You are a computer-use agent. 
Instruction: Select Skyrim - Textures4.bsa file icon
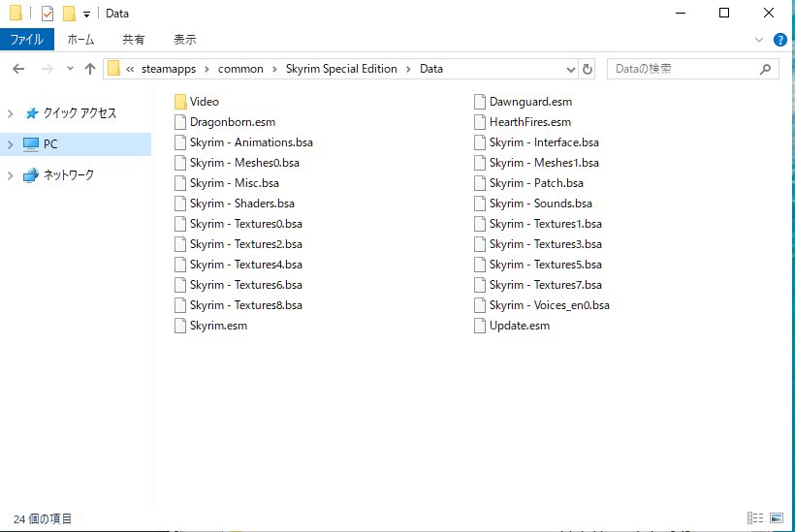pyautogui.click(x=180, y=265)
